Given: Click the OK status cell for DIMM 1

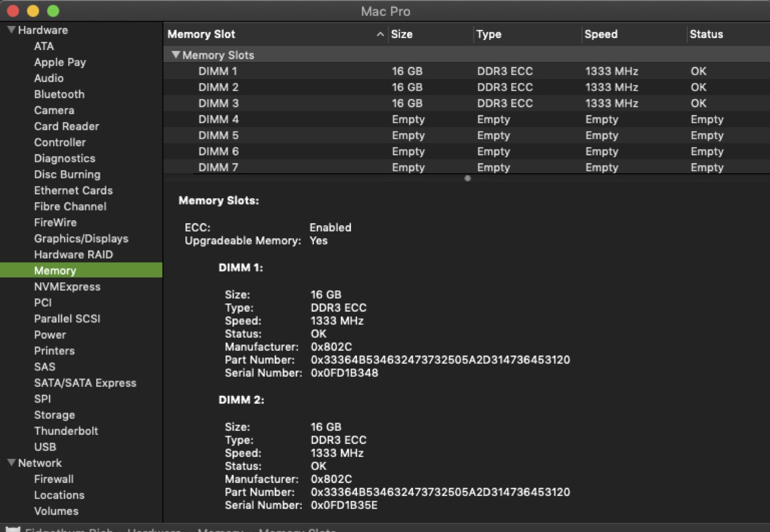Looking at the screenshot, I should 698,71.
